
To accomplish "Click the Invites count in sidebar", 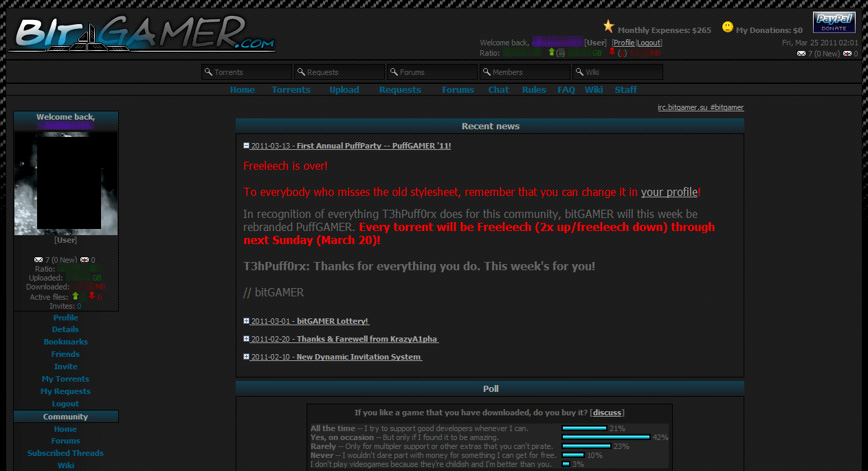I will (78, 307).
